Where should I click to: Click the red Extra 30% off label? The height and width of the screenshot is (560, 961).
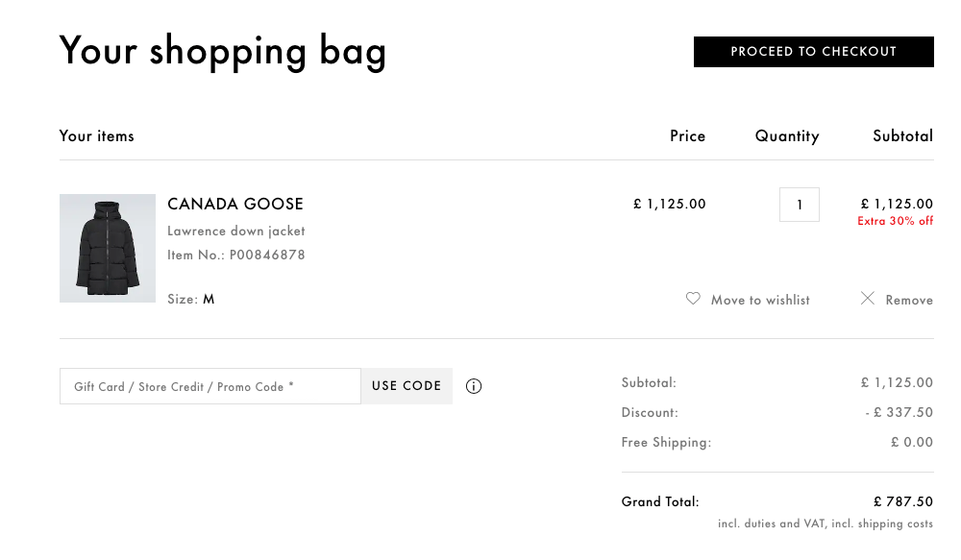[x=896, y=222]
